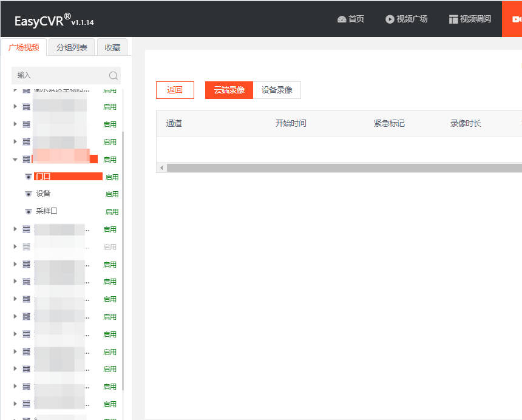Select the 门口 channel
This screenshot has width=522, height=420.
click(68, 177)
